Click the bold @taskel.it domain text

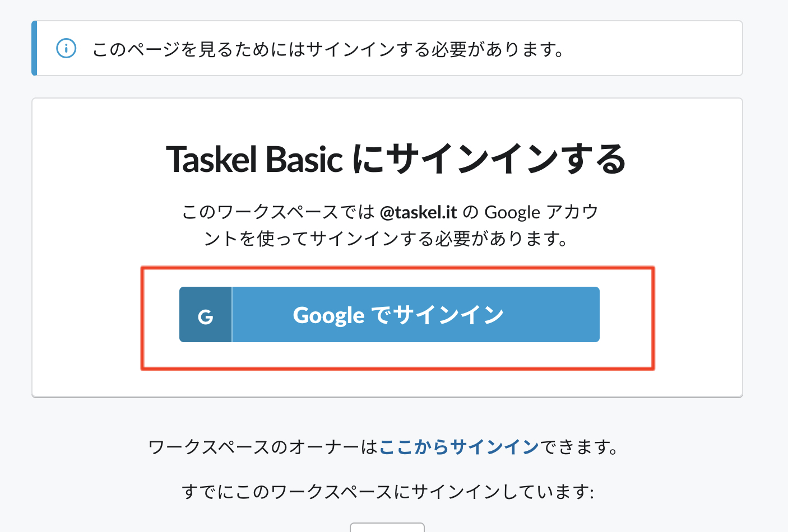coord(418,212)
